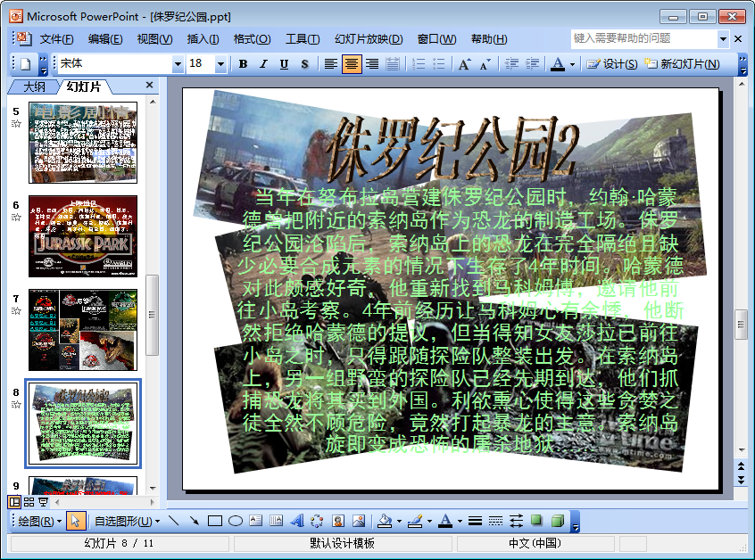Click the 设计(S) design button
Screen dimensions: 755x560
pos(612,63)
